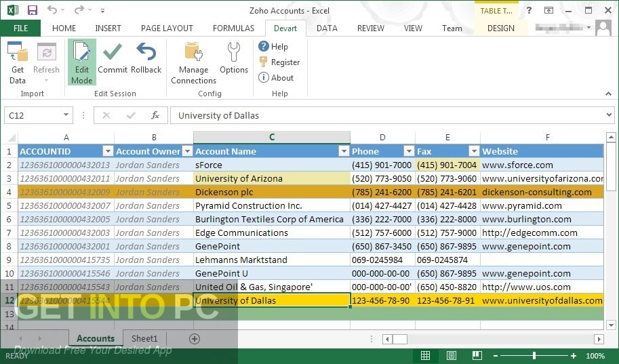
Task: Click the Get Data icon
Action: coord(18,52)
